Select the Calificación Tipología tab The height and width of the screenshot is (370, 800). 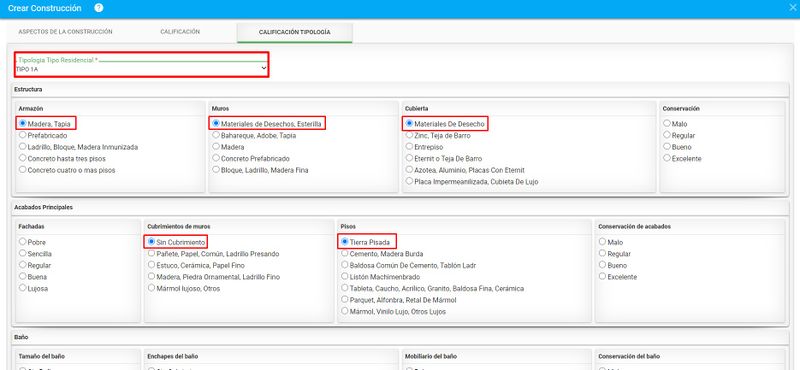294,32
